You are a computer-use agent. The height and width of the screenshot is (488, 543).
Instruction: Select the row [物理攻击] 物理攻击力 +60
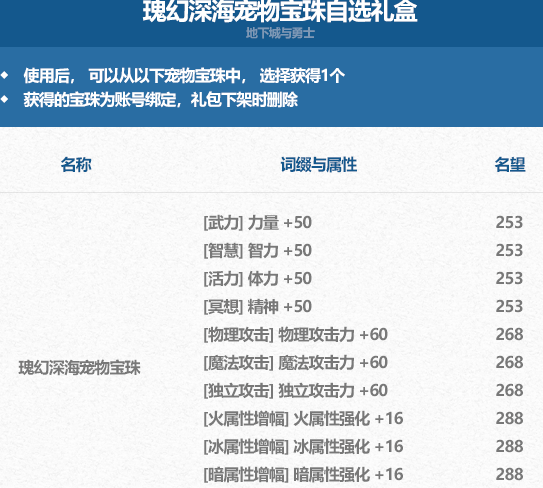tap(295, 335)
